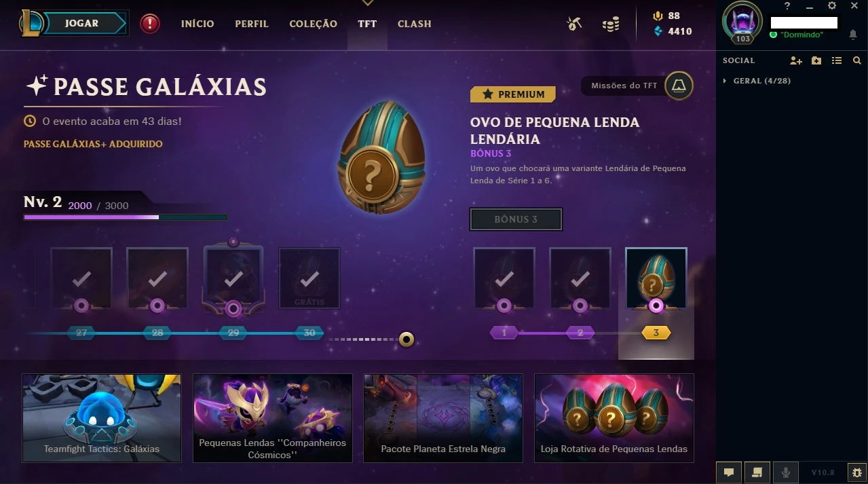Open Loja Rotativa de Pequenas Lendas thumbnail
The image size is (868, 484).
coord(614,418)
